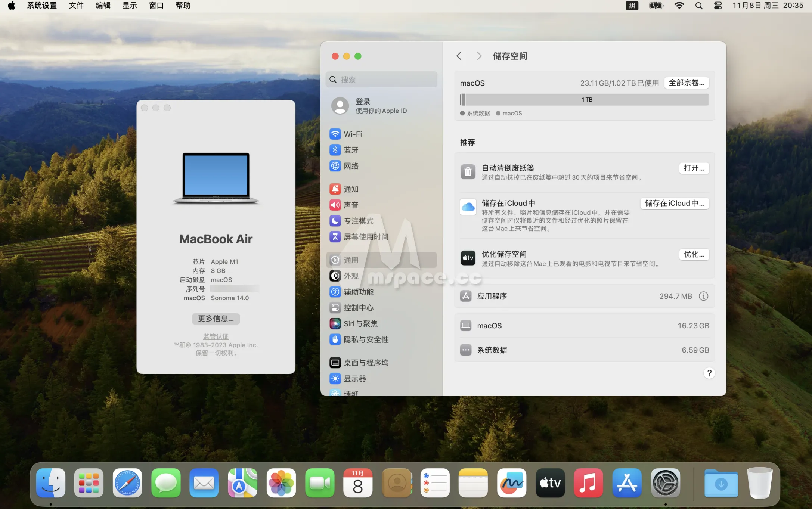
Task: Click 优化... storage button
Action: (x=694, y=254)
